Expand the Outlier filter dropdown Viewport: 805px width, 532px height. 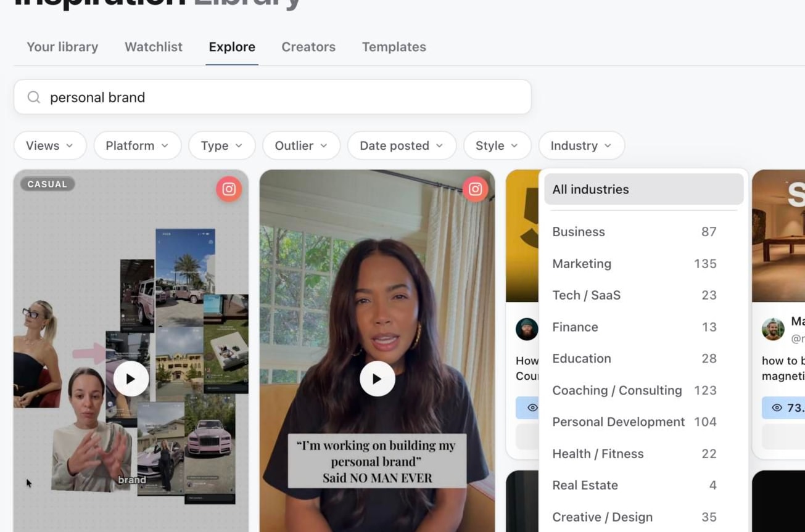click(x=301, y=145)
